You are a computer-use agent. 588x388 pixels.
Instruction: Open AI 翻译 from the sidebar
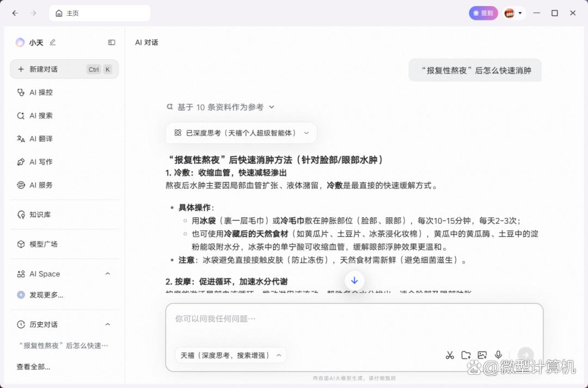tap(41, 139)
